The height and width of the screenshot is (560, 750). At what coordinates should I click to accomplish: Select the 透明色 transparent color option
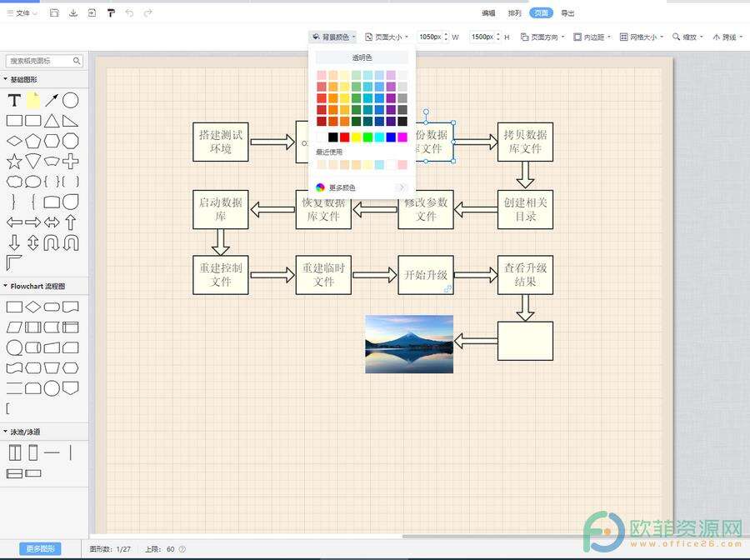click(361, 57)
